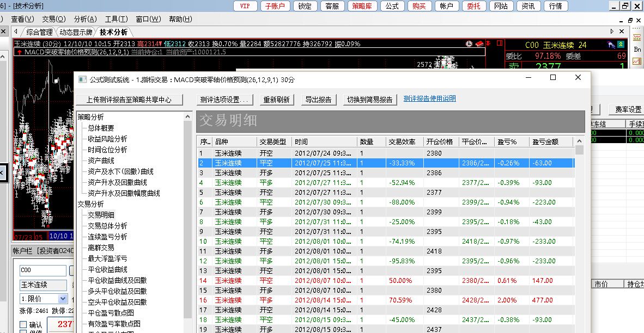Switch to the 动态显示牌 tab
The image size is (644, 333).
coord(76,32)
